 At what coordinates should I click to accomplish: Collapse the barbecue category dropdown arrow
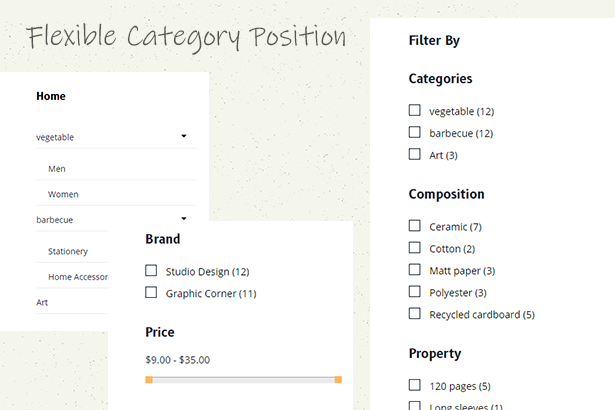point(184,219)
